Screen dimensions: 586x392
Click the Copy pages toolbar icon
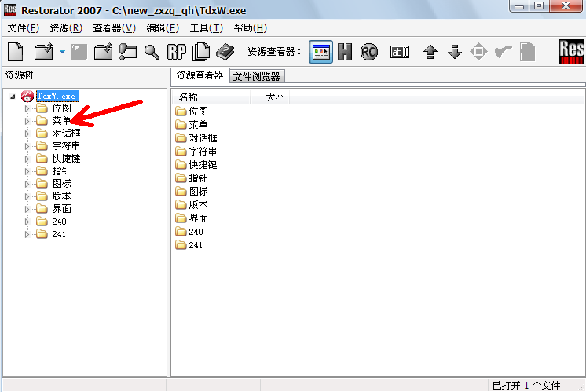pos(201,52)
